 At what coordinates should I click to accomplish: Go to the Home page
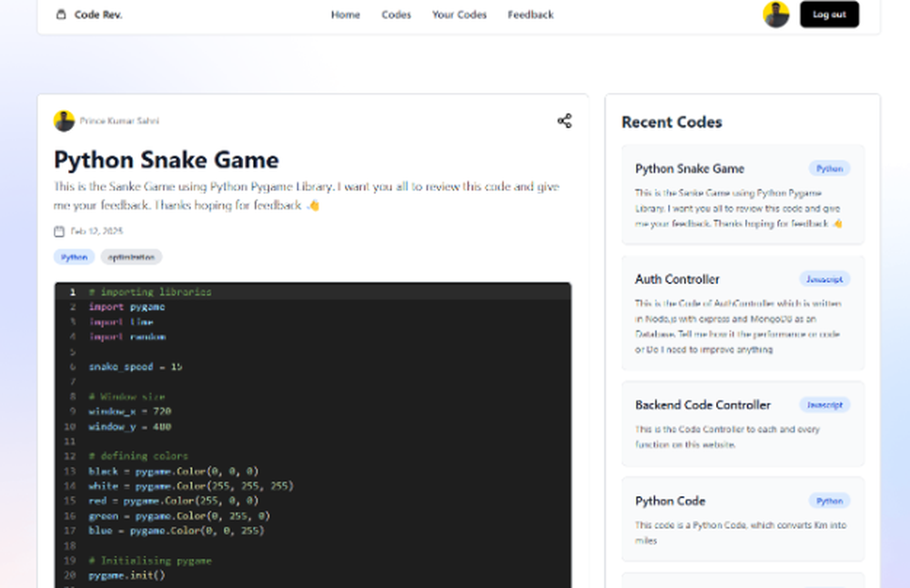[x=345, y=15]
